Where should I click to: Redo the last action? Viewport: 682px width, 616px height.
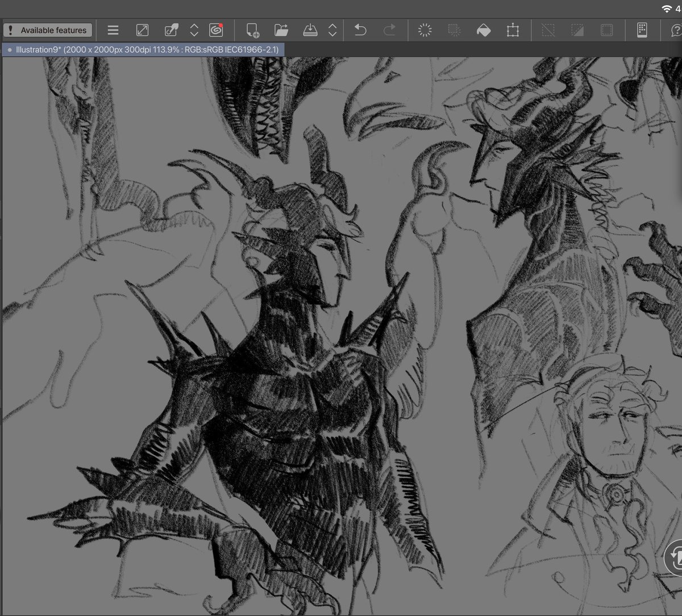[x=389, y=30]
